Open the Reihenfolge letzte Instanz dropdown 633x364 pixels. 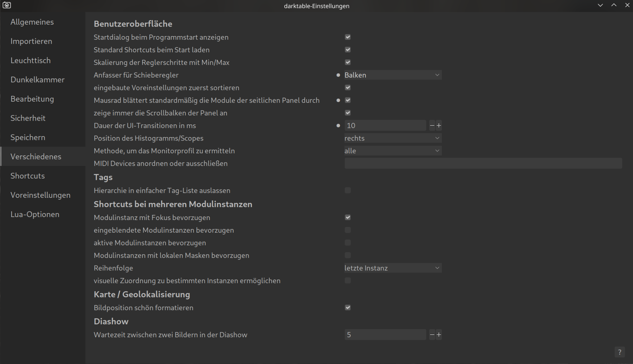click(392, 268)
